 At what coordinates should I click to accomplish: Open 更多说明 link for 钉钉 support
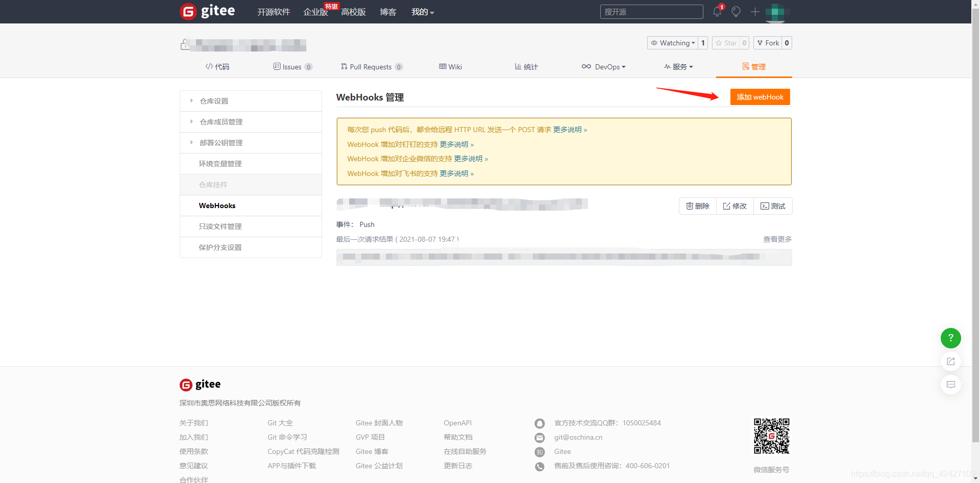(x=457, y=144)
